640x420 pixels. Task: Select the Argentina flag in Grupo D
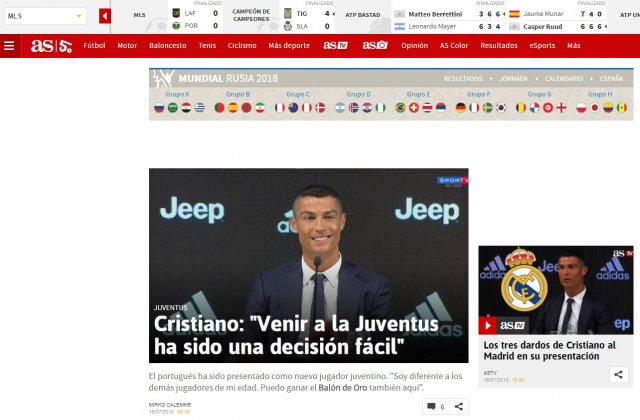[340, 108]
